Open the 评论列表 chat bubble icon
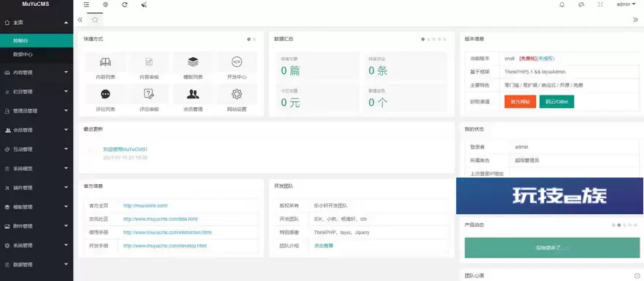This screenshot has width=644, height=281. click(x=106, y=94)
